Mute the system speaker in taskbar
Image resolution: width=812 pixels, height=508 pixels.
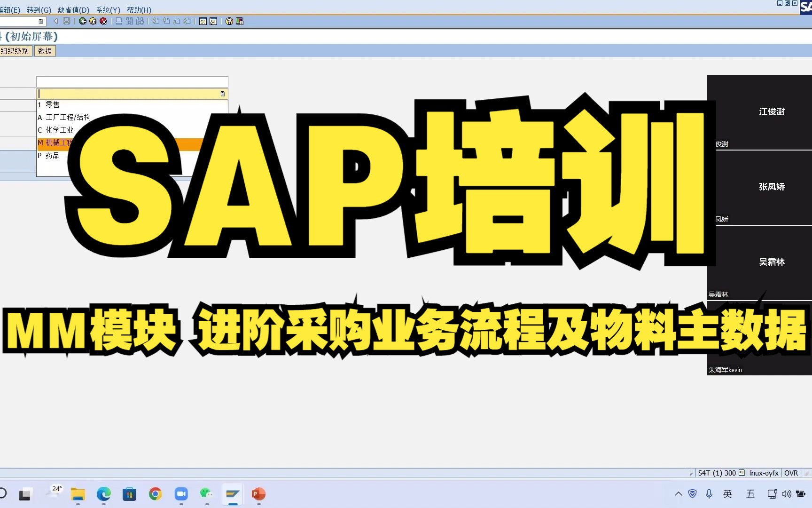coord(787,494)
